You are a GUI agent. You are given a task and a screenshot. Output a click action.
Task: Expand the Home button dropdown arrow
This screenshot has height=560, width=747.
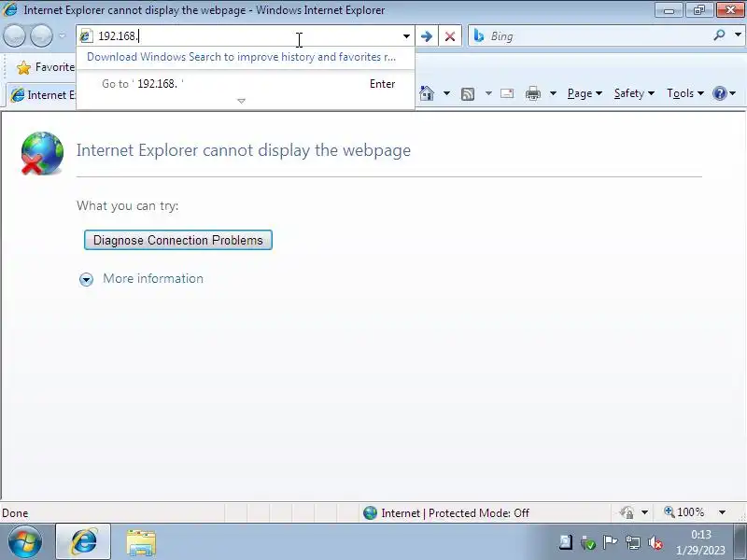click(x=446, y=93)
